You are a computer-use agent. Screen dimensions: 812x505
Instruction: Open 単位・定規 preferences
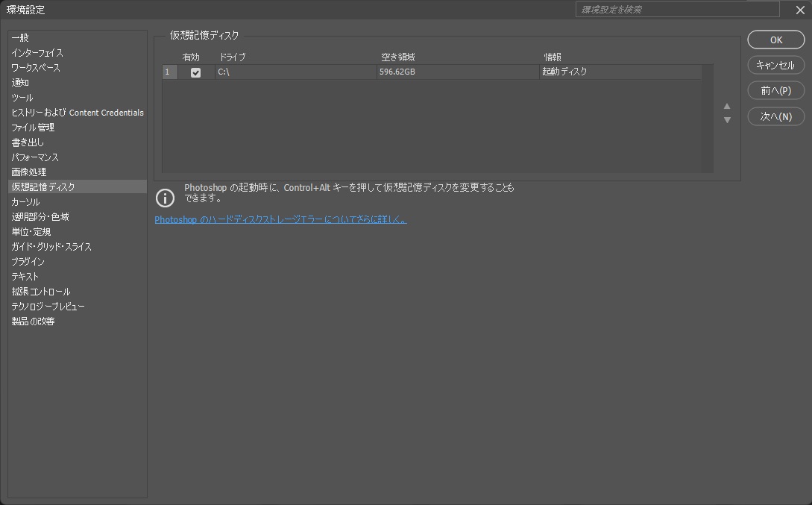tap(78, 231)
